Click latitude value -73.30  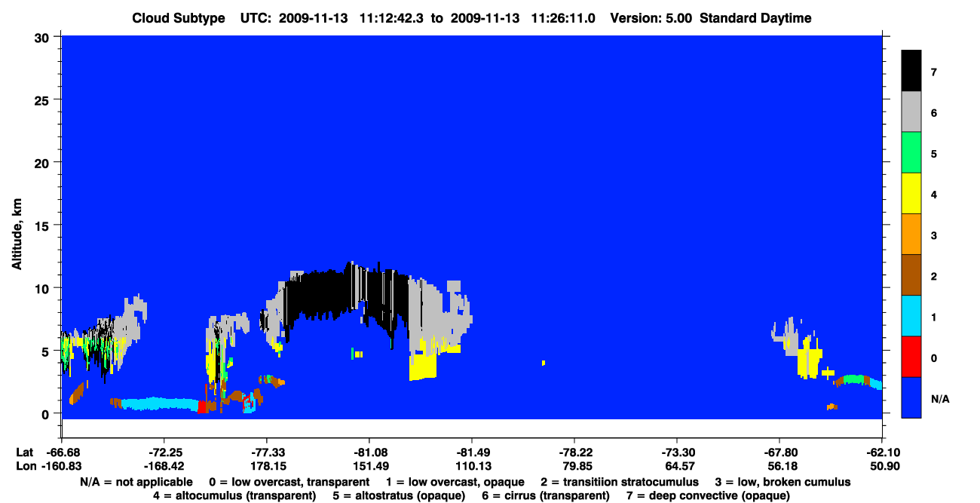pos(677,452)
